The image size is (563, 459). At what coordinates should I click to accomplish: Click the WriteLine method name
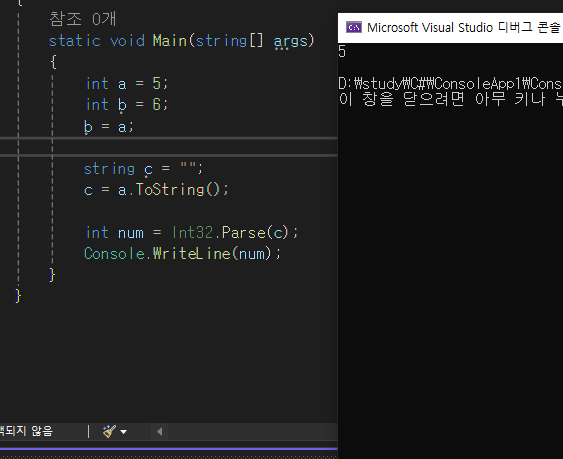tap(192, 254)
